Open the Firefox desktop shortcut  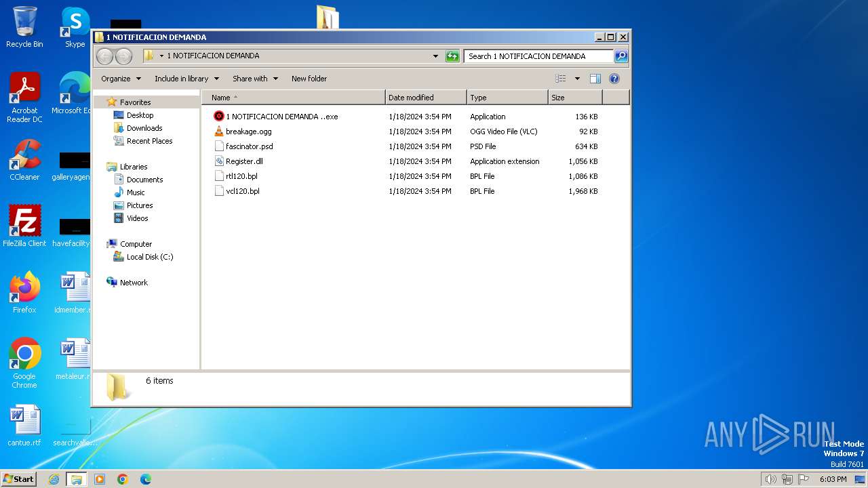(x=24, y=293)
